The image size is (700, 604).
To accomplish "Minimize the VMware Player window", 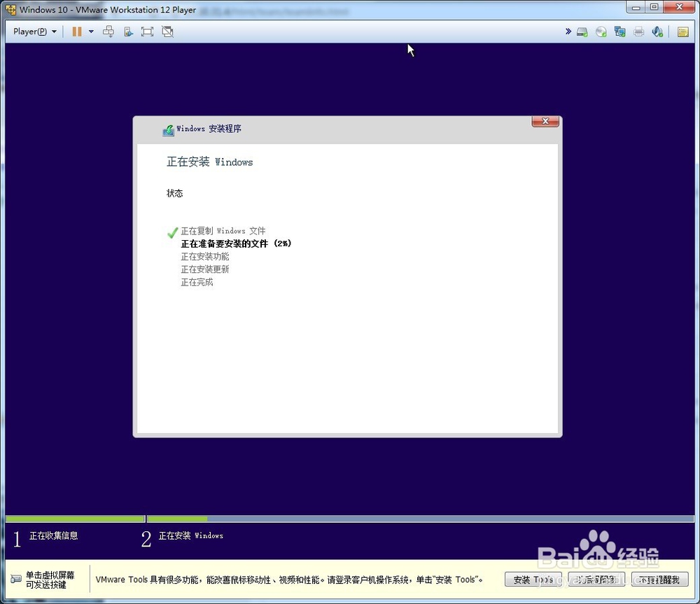I will (x=636, y=8).
